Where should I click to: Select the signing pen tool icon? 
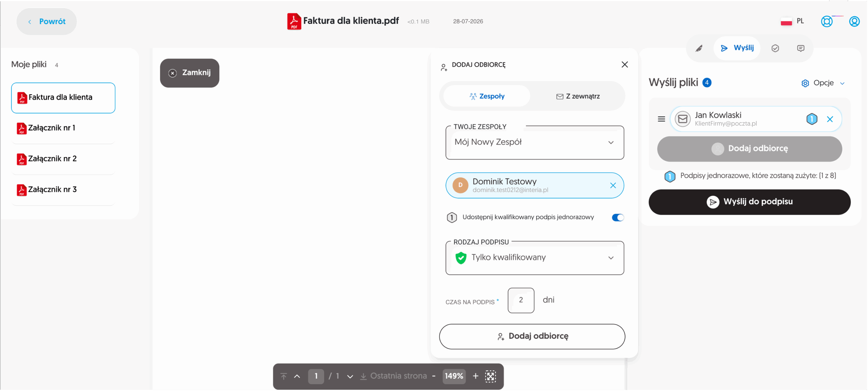699,48
